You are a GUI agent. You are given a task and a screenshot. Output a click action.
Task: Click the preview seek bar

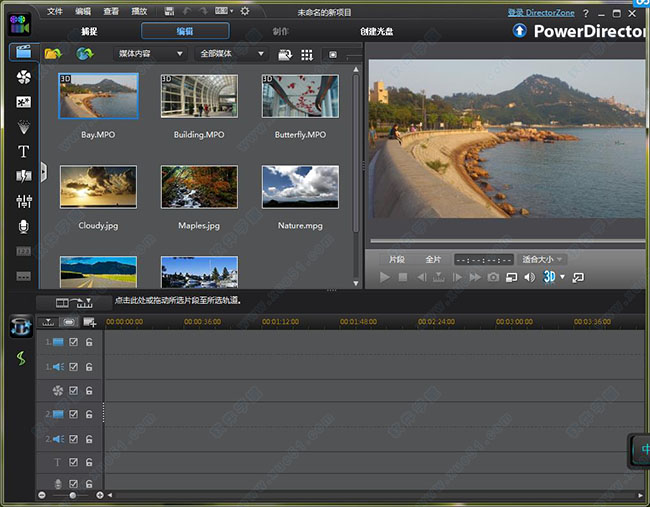coord(507,241)
